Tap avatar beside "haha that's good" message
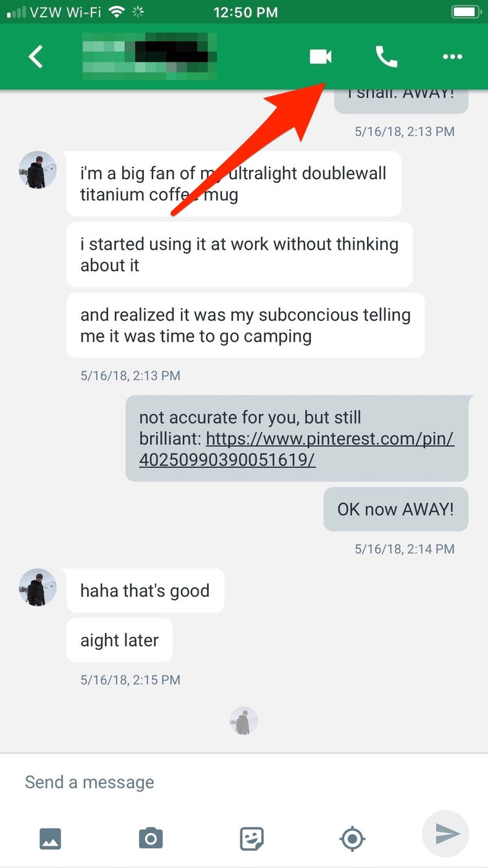Image resolution: width=488 pixels, height=868 pixels. (38, 588)
